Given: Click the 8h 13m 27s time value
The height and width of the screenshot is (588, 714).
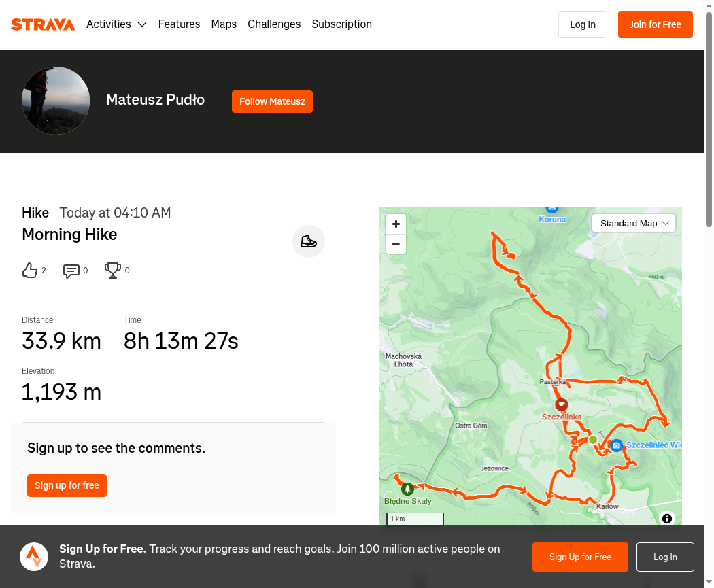Looking at the screenshot, I should 181,341.
